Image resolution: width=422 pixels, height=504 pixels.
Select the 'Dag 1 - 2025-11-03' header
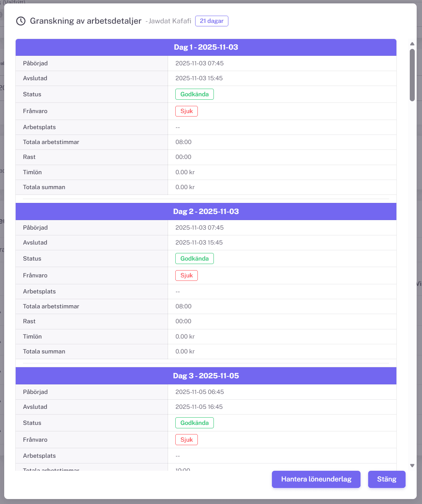[206, 47]
